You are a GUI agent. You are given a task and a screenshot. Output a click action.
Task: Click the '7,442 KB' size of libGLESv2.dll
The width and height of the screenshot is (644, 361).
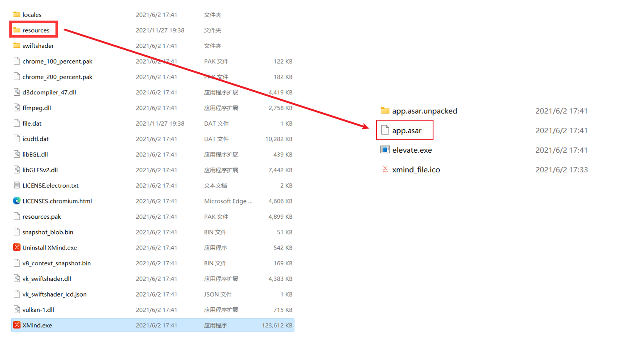[x=280, y=170]
